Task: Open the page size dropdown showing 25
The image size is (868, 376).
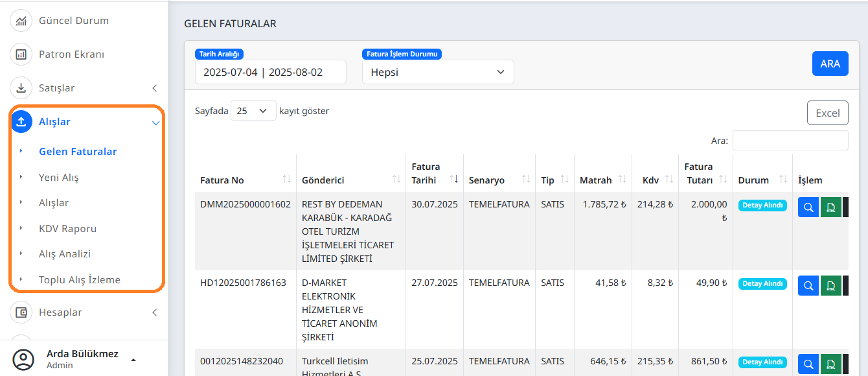Action: click(253, 110)
